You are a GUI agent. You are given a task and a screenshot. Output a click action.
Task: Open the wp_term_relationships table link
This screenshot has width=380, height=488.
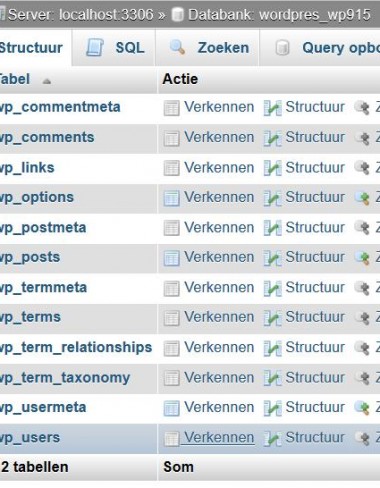[76, 347]
